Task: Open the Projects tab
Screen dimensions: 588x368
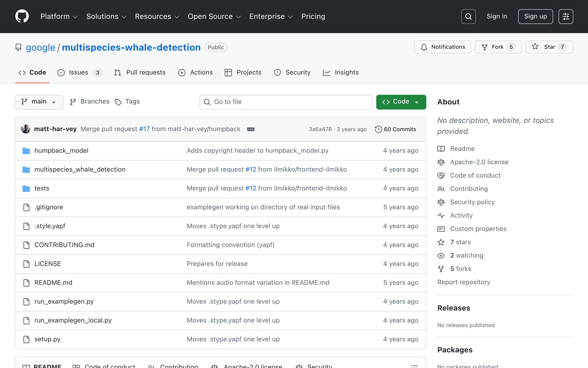Action: (x=243, y=72)
